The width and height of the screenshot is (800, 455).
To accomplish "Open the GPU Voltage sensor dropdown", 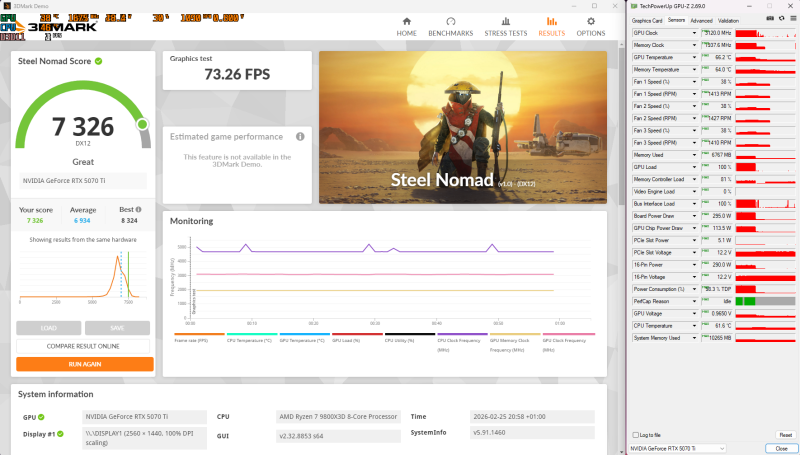I will [694, 313].
